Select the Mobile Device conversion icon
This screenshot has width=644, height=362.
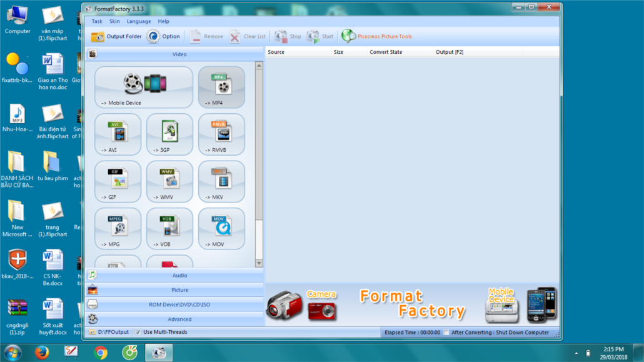144,87
